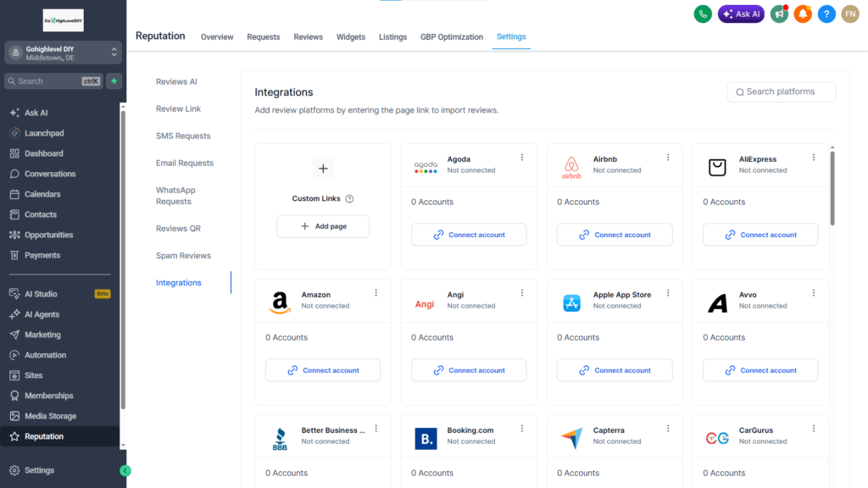868x488 pixels.
Task: Open the Avvo card three-dot menu
Action: 814,293
